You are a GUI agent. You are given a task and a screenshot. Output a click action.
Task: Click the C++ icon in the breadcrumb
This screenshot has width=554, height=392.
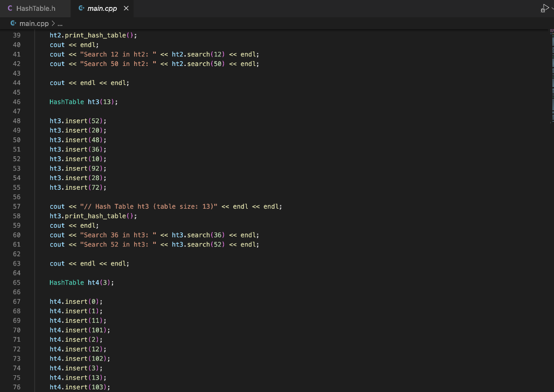click(14, 23)
